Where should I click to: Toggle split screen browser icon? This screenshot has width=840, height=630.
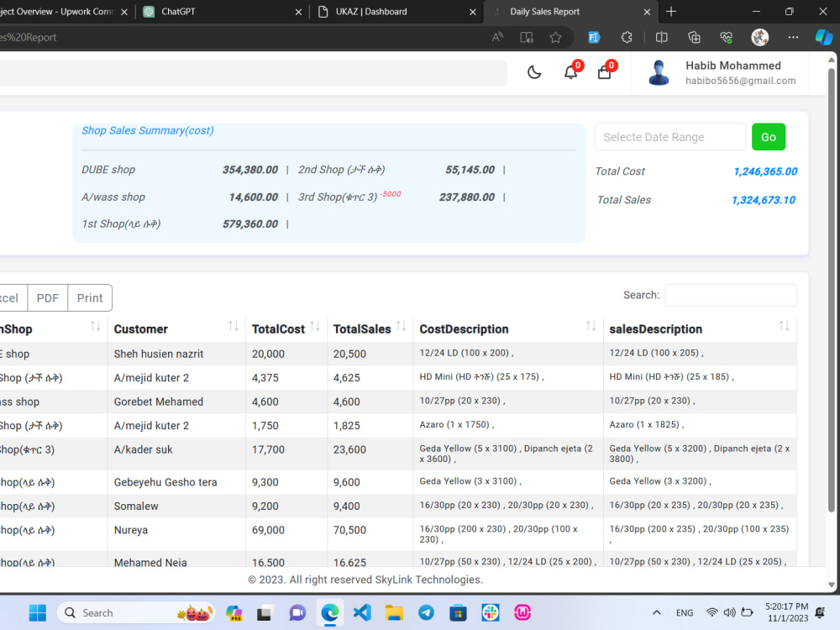662,38
